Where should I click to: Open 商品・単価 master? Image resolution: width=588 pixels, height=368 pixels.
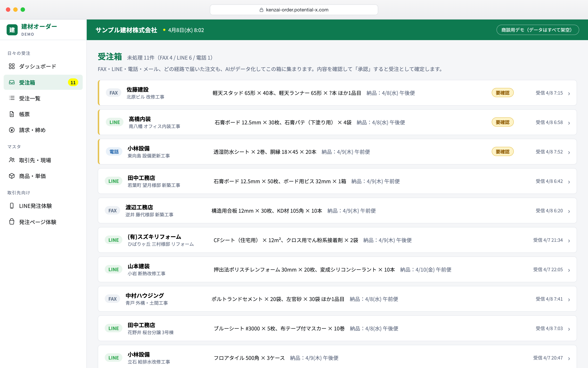[43, 176]
